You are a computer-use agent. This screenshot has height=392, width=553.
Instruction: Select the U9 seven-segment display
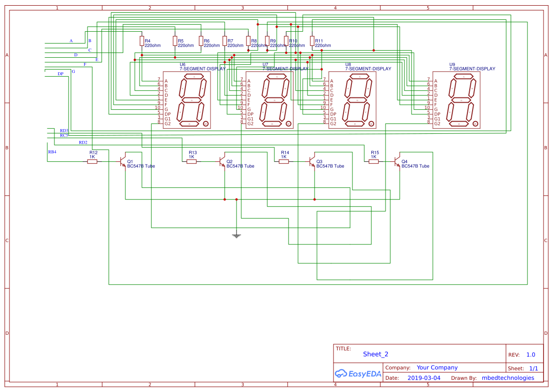point(456,100)
